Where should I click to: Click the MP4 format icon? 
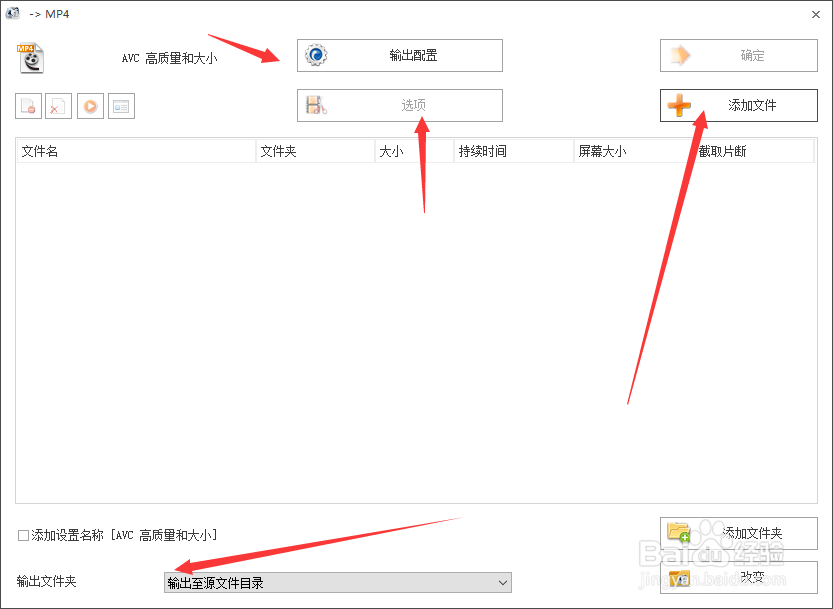pos(30,58)
